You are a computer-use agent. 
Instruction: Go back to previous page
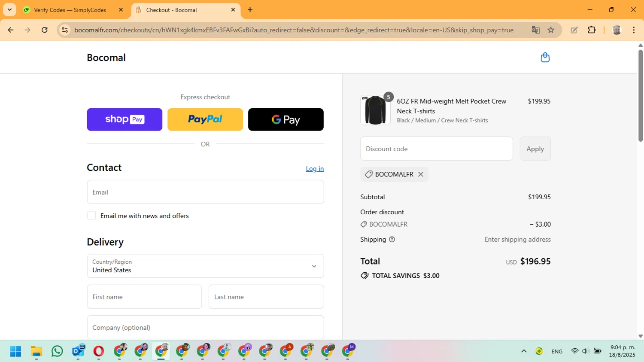click(x=11, y=30)
